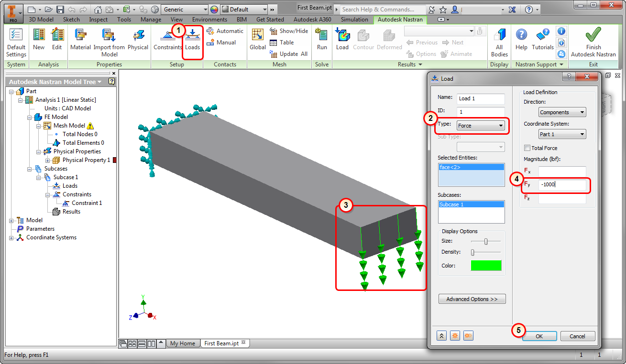Open Nastran Help
626x364 pixels.
point(521,39)
